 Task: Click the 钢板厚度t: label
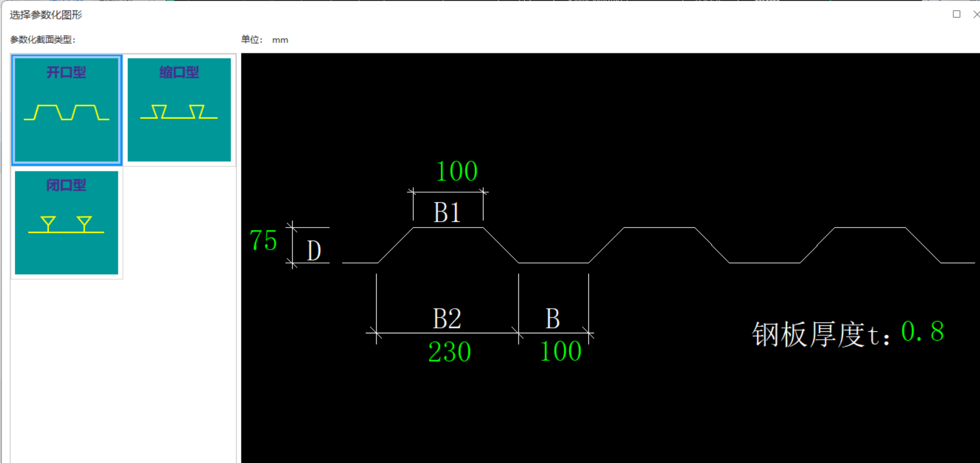821,335
